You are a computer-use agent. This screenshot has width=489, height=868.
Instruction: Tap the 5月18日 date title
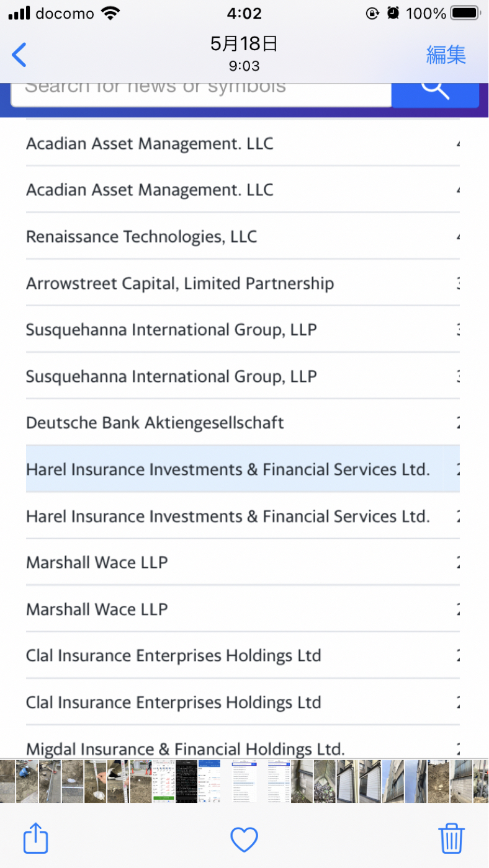(x=244, y=43)
